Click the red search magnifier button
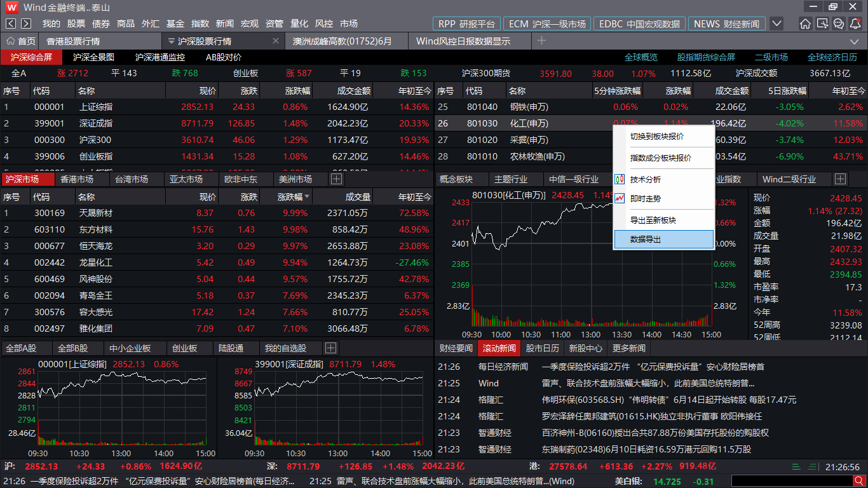 pos(860,482)
